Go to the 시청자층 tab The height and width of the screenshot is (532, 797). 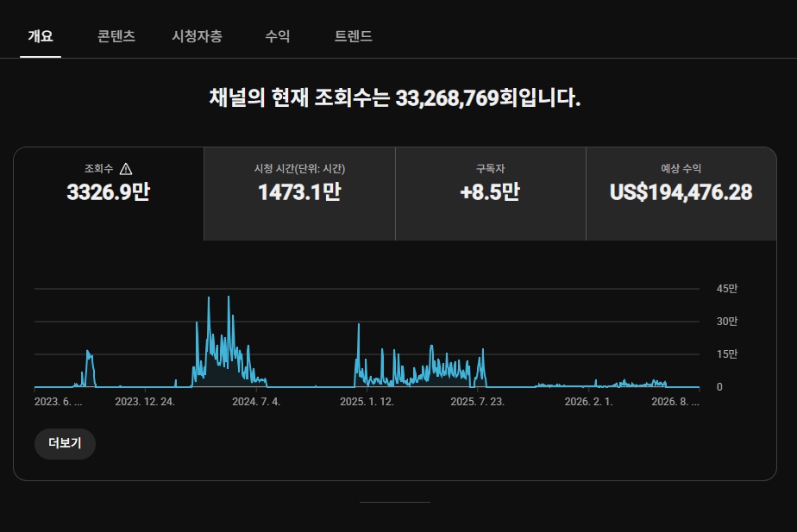(x=198, y=36)
